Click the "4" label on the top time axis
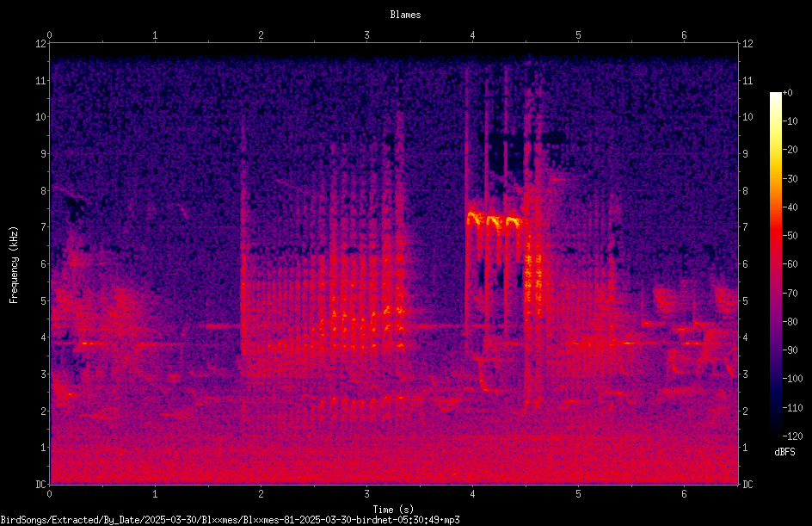 (x=472, y=35)
